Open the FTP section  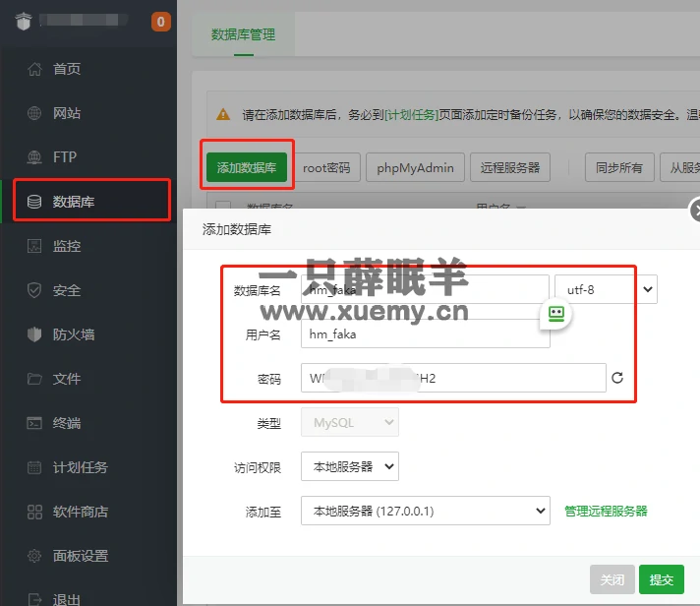tap(65, 157)
